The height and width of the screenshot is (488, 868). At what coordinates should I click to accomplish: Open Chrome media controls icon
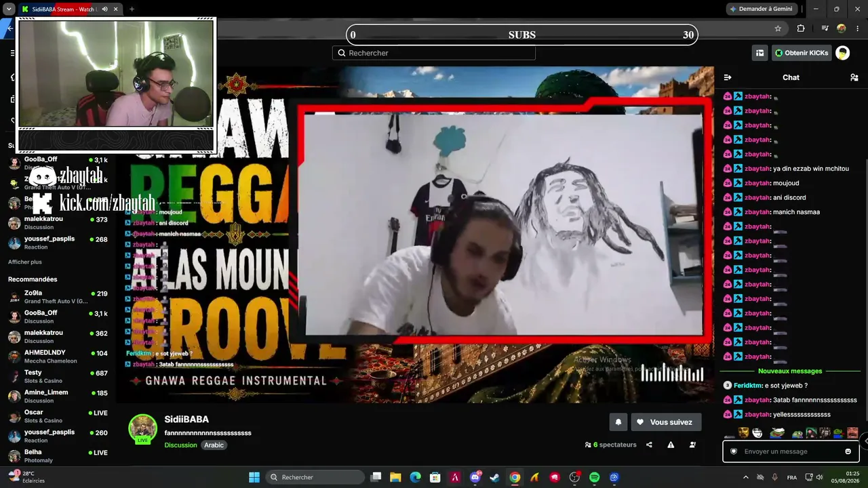click(x=825, y=28)
